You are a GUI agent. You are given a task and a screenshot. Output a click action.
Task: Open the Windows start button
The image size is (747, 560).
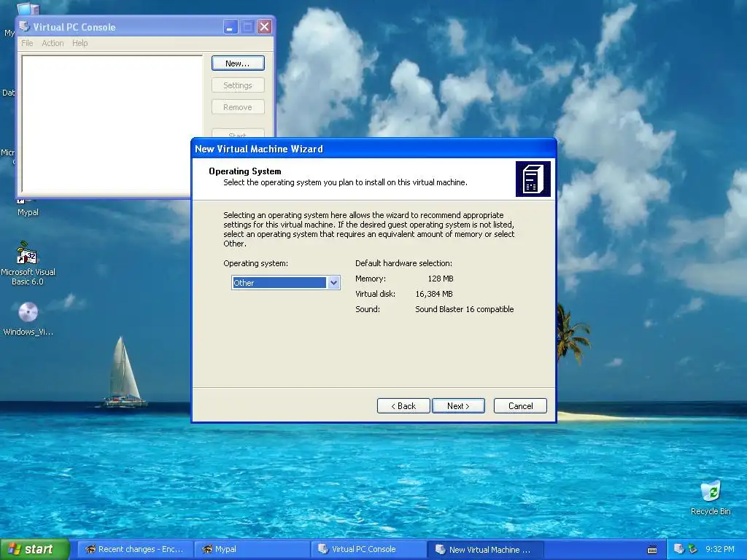click(34, 549)
